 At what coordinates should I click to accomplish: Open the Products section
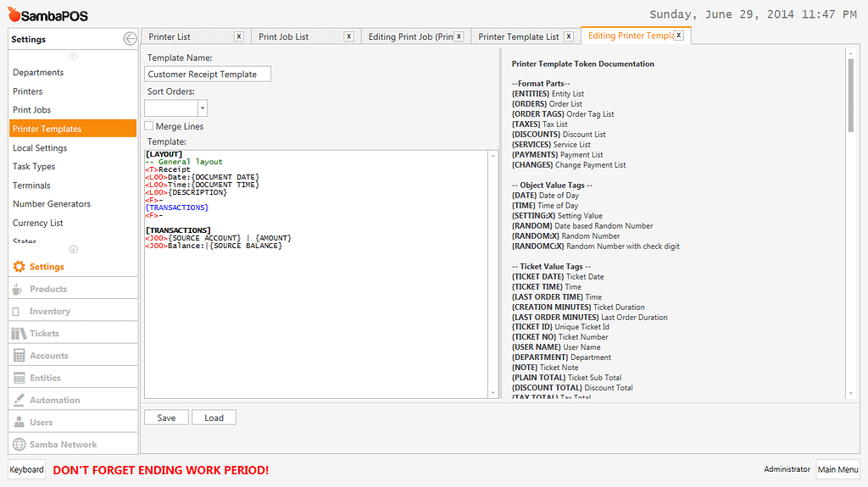coord(73,289)
